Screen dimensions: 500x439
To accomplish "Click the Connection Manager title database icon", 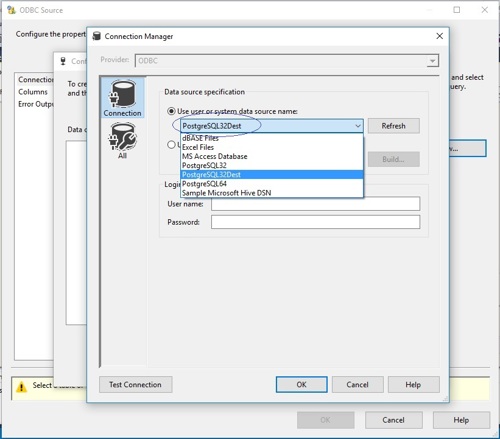I will click(96, 36).
